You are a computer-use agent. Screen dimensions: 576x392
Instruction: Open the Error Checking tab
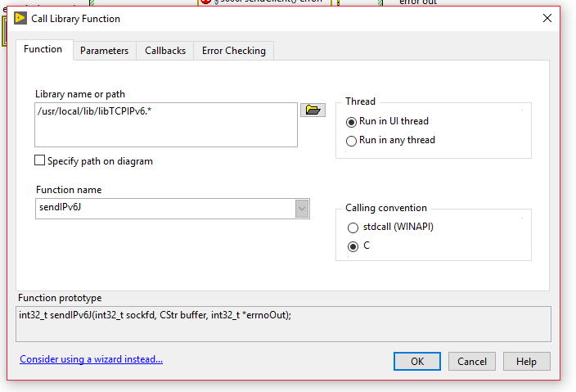[x=233, y=51]
